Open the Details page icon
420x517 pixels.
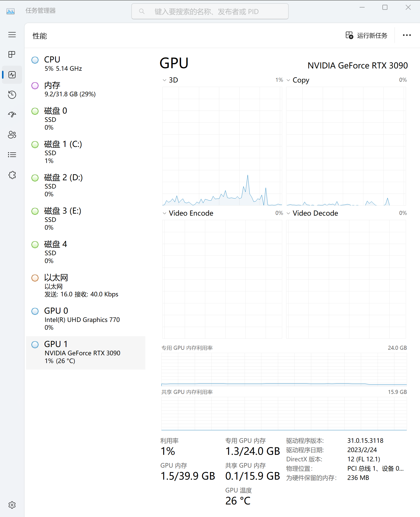12,155
